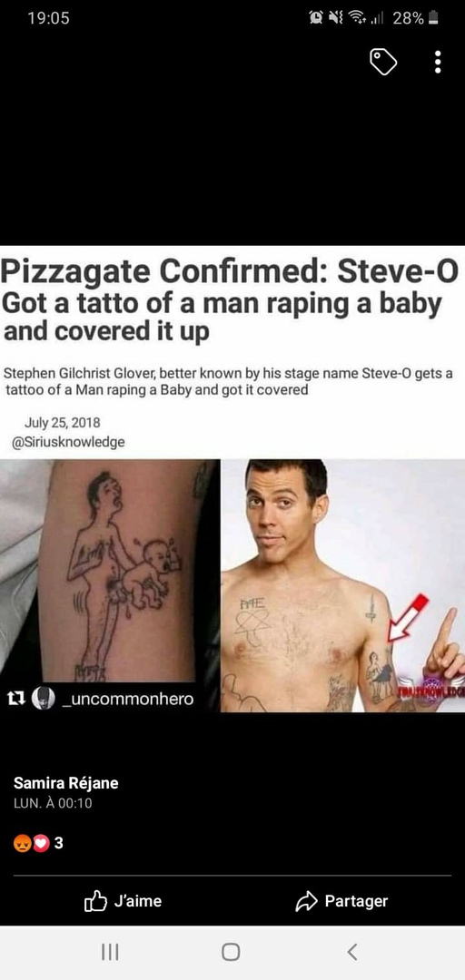
Task: Tap the heart reaction emoji
Action: click(41, 844)
